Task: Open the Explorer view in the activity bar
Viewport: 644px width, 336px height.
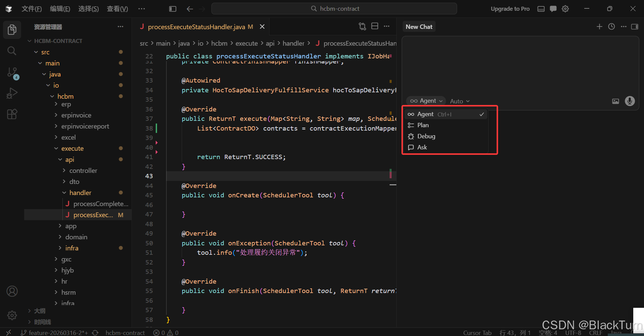Action: point(12,30)
